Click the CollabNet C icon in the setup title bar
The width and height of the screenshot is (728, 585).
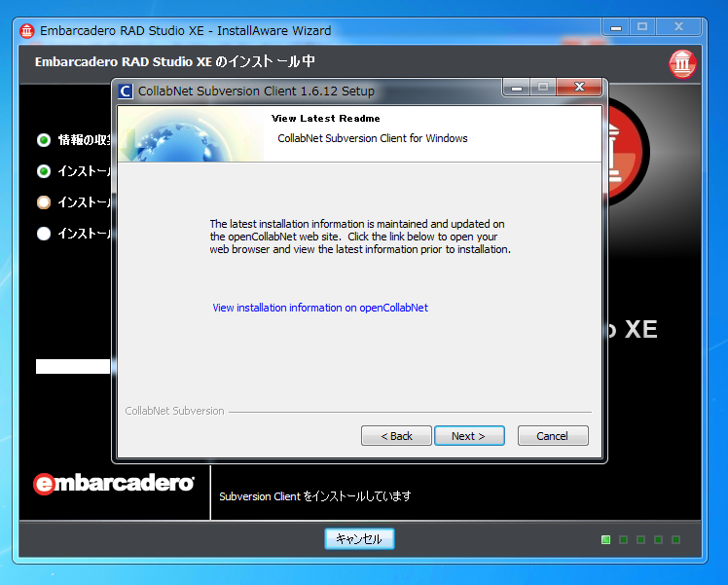(x=126, y=91)
